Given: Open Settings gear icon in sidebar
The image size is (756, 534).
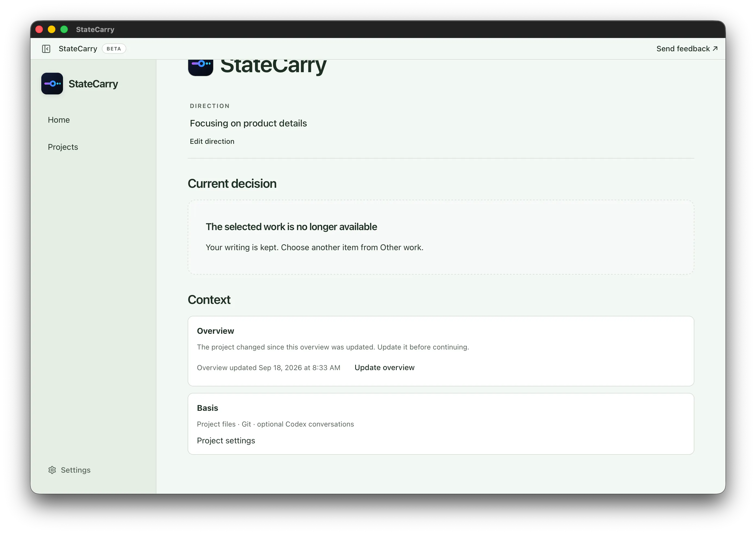Looking at the screenshot, I should coord(52,470).
